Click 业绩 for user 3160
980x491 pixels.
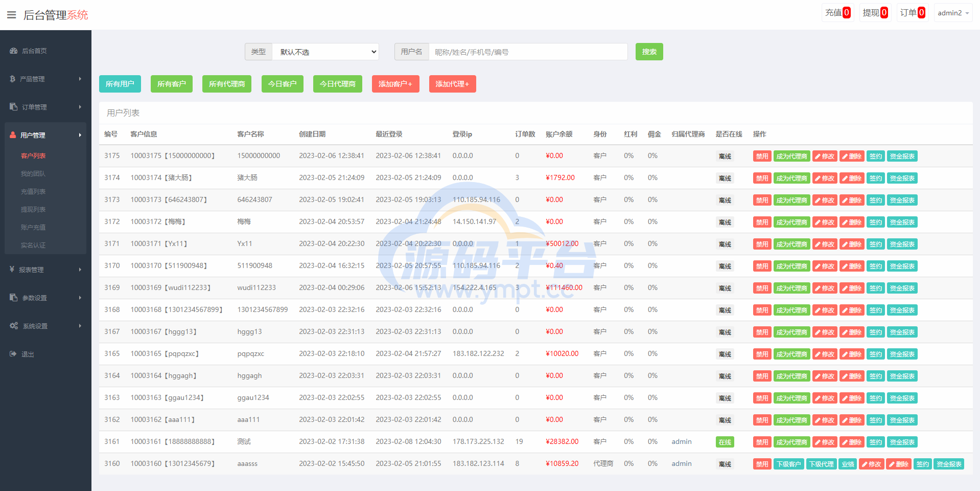point(848,464)
